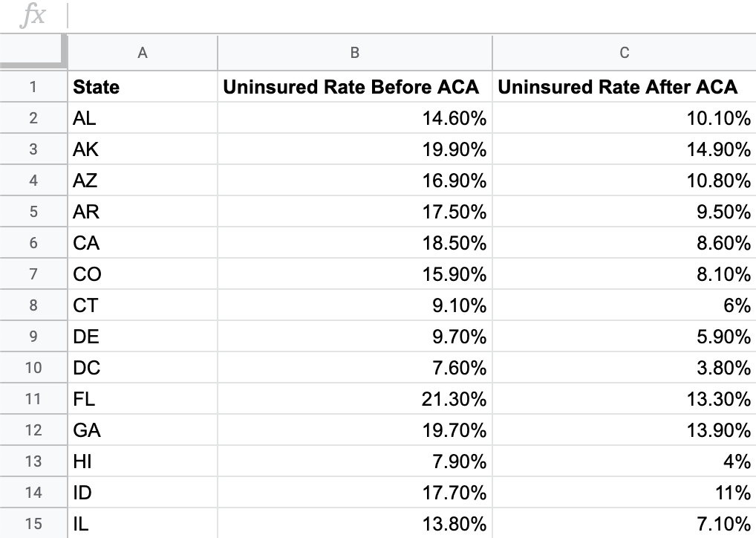756x538 pixels.
Task: Select column B header
Action: tap(354, 53)
